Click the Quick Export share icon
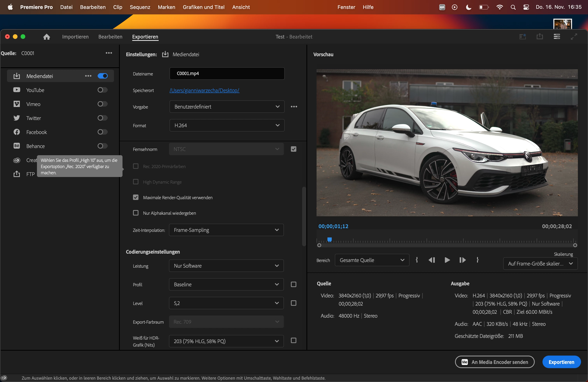This screenshot has width=588, height=382. [540, 37]
